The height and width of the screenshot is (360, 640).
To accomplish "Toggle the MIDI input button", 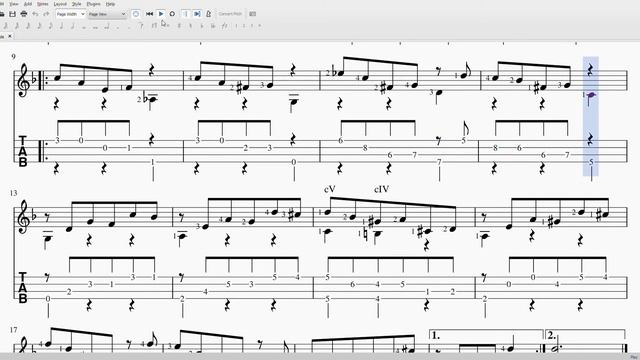I will (x=136, y=14).
